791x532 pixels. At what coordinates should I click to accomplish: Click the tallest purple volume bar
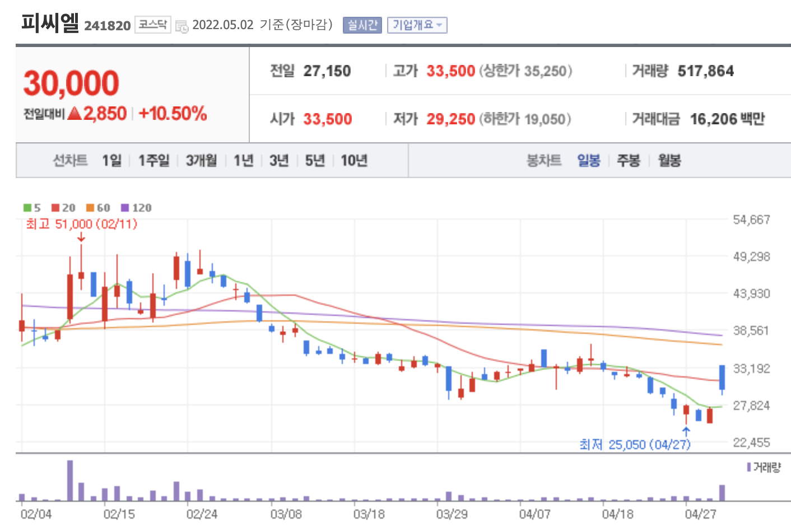pyautogui.click(x=70, y=480)
